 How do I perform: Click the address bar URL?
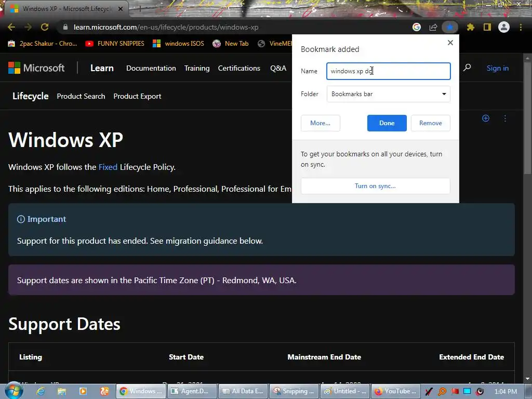coord(166,27)
